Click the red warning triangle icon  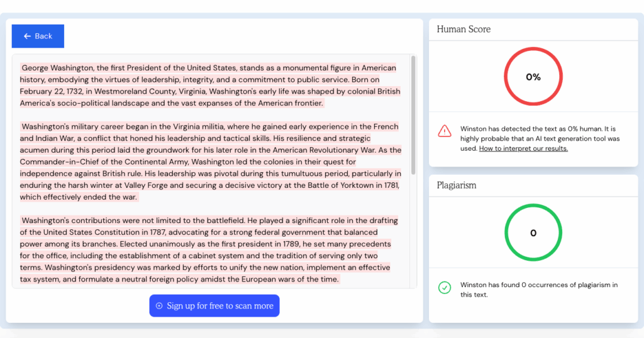(x=445, y=131)
